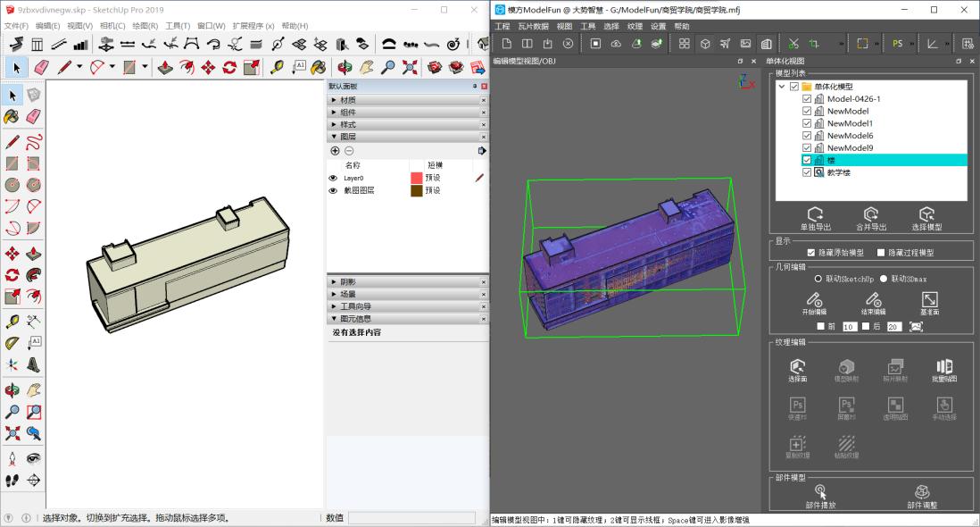The height and width of the screenshot is (527, 980).
Task: Click the grid view icon in ModelFun toolbar
Action: tap(685, 44)
